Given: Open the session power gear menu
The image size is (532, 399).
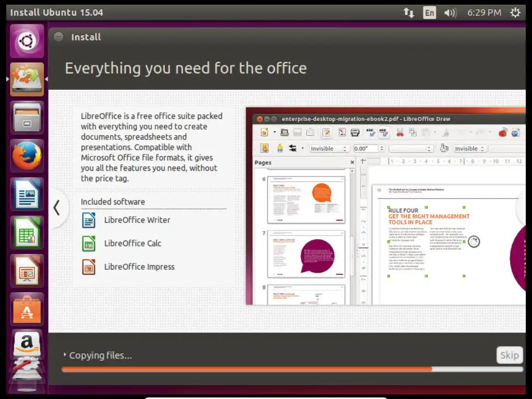Looking at the screenshot, I should click(515, 13).
